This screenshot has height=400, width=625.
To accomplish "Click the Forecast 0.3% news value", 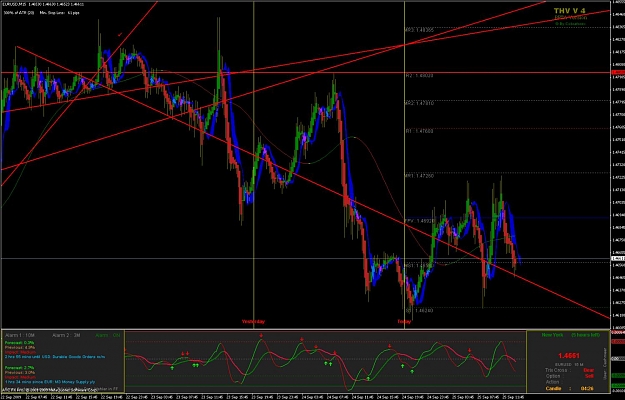I will click(x=20, y=342).
